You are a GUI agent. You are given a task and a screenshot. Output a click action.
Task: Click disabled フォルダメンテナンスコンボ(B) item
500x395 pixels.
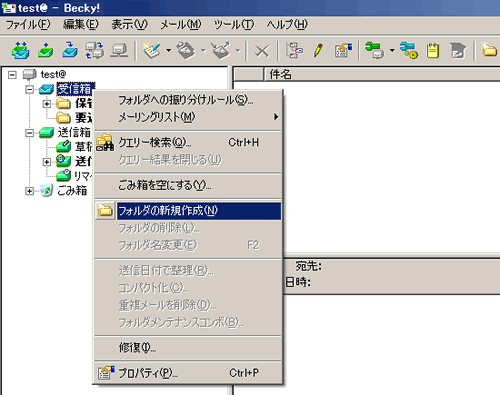pos(188,322)
